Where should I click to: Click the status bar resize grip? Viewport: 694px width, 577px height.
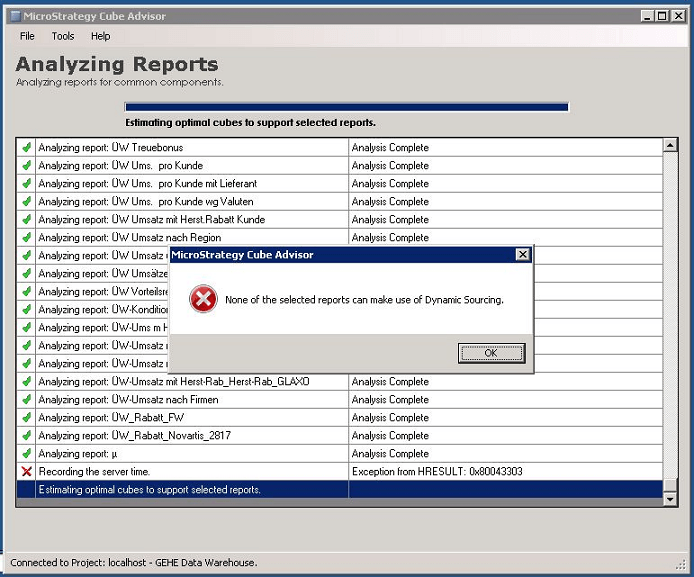[x=680, y=565]
